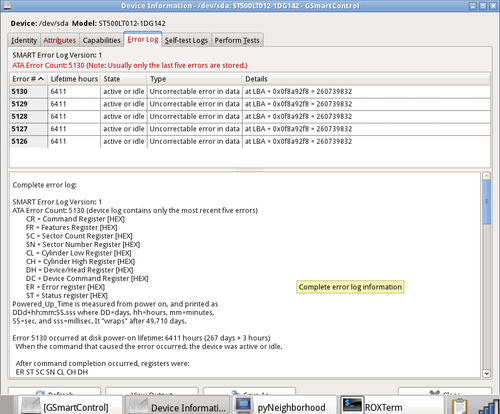Select error row 5130

pos(250,91)
